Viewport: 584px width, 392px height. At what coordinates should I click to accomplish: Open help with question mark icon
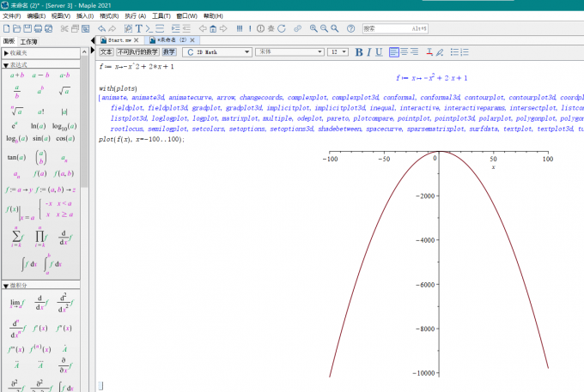[350, 28]
